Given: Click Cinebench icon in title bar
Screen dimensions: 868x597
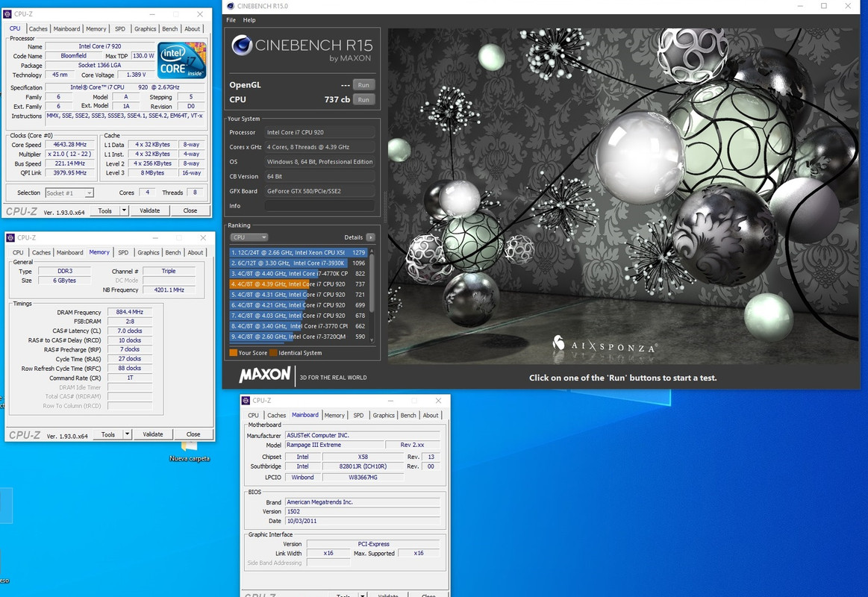Looking at the screenshot, I should 231,6.
